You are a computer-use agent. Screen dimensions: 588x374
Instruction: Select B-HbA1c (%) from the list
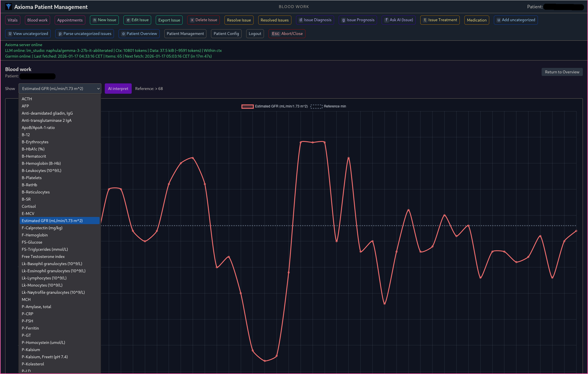(33, 149)
